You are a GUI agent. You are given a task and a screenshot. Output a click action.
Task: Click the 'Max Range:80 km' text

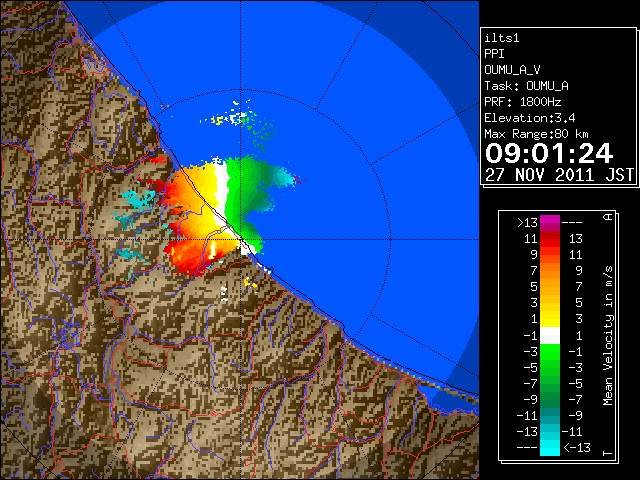(x=536, y=134)
